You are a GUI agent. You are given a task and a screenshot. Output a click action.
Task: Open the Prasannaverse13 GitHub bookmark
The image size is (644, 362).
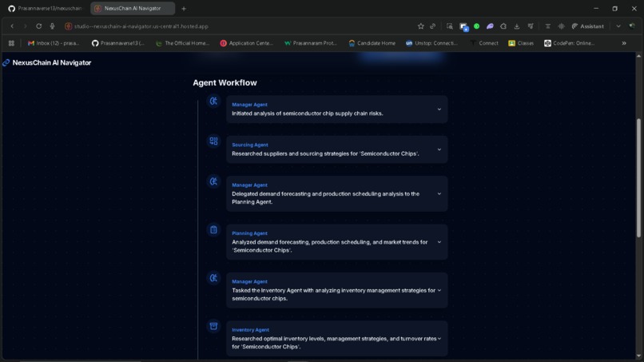coord(118,43)
